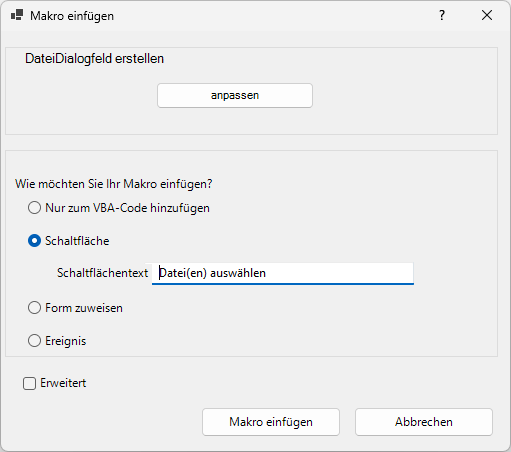The height and width of the screenshot is (452, 511).
Task: Click into the Schaltflächentext input field
Action: click(x=283, y=273)
